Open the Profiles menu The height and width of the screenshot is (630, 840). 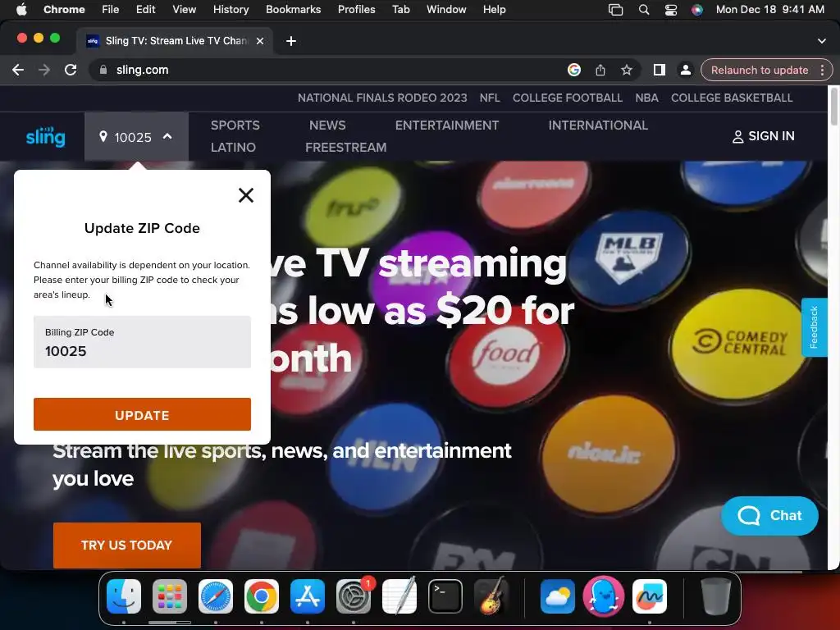click(356, 10)
